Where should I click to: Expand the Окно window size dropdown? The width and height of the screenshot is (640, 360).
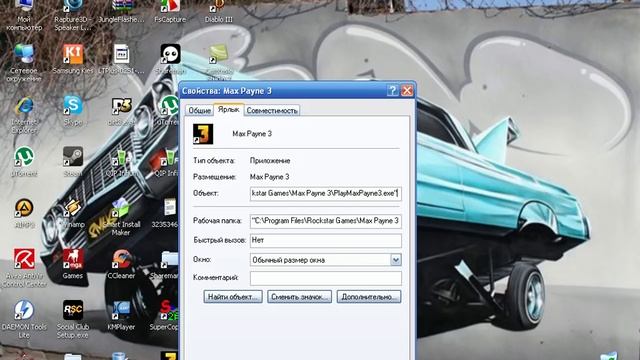(396, 260)
